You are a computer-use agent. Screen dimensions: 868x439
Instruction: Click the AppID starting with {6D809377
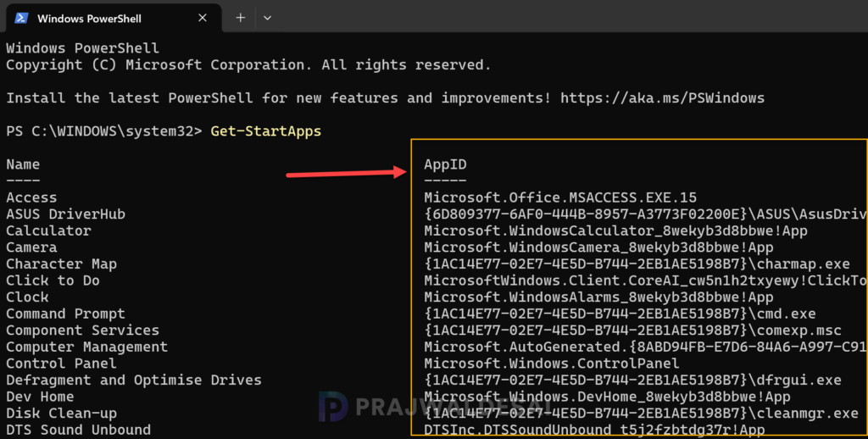(x=645, y=214)
